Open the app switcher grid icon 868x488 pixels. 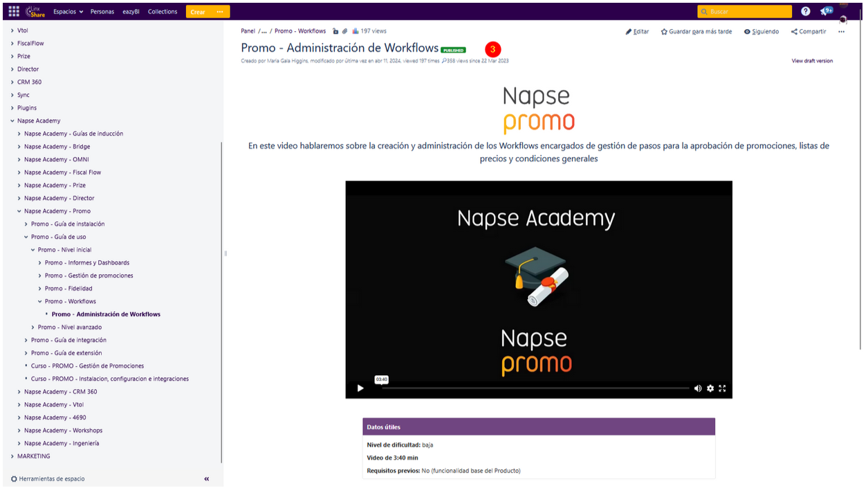pyautogui.click(x=14, y=11)
